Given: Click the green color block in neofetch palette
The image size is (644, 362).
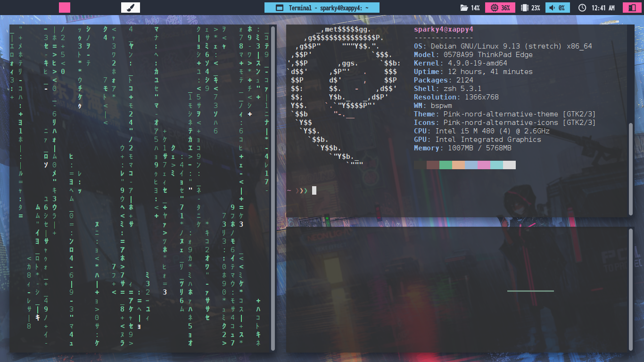Looking at the screenshot, I should 446,165.
